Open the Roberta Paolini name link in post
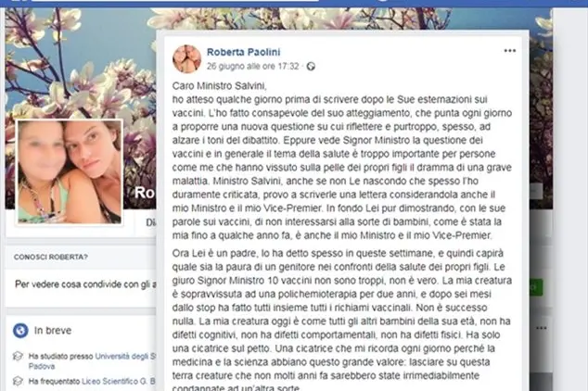Image resolution: width=588 pixels, height=391 pixels. coord(243,52)
